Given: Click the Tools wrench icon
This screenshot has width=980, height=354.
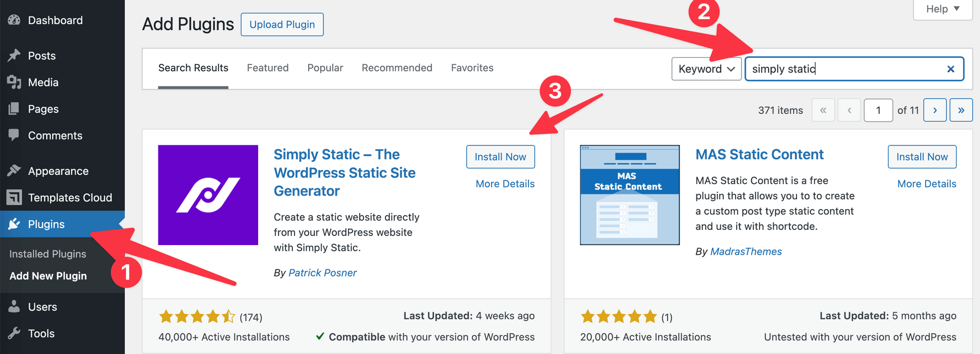Looking at the screenshot, I should [x=14, y=333].
